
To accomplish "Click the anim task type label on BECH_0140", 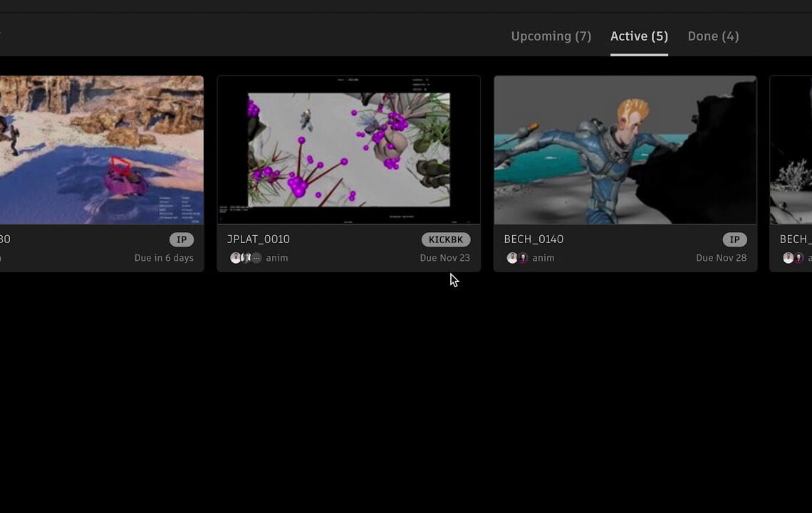I will click(543, 258).
